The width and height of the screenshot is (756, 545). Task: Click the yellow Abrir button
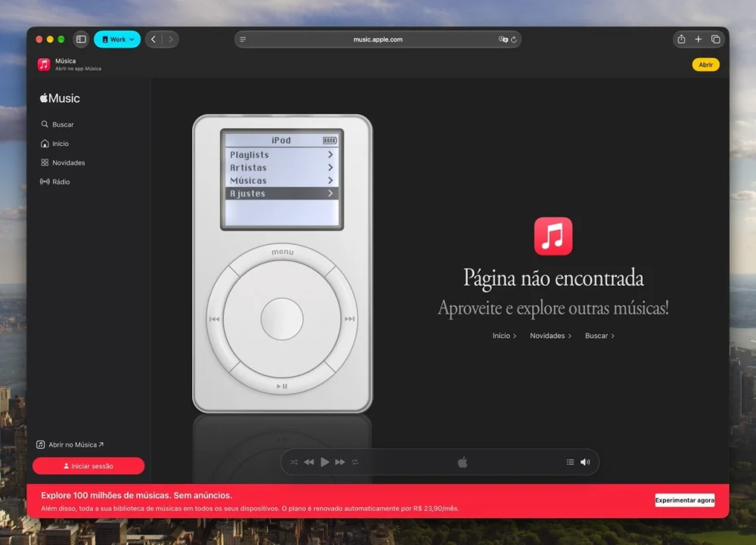tap(705, 64)
